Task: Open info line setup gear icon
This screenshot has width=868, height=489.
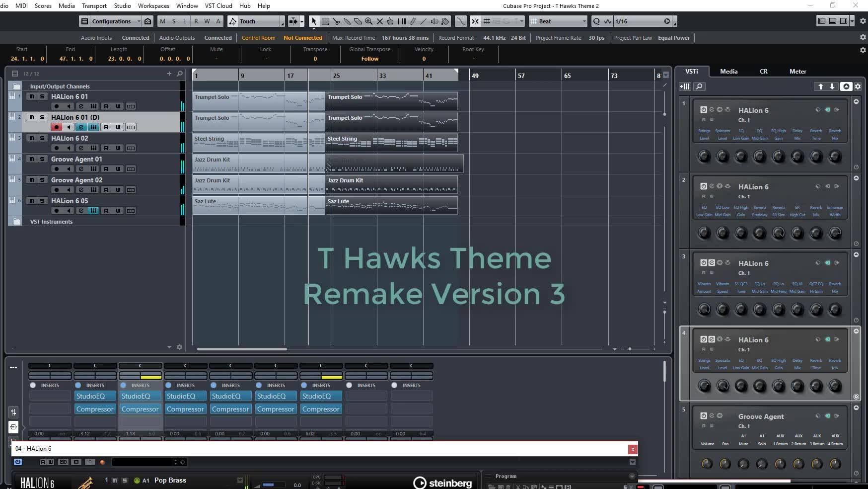Action: [x=863, y=50]
